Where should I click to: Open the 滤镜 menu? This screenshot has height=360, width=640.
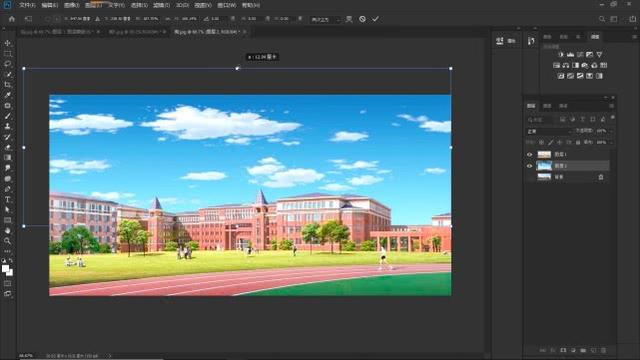[161, 5]
